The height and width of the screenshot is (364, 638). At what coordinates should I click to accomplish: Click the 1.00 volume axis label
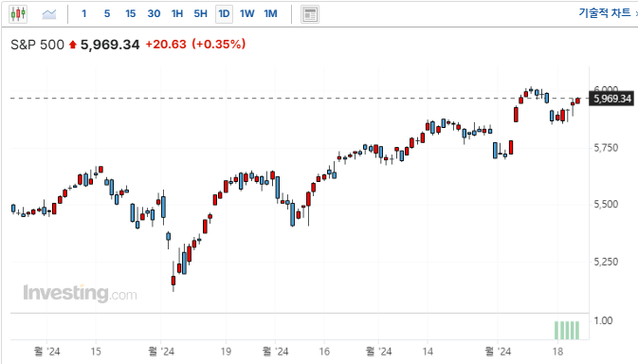point(603,321)
